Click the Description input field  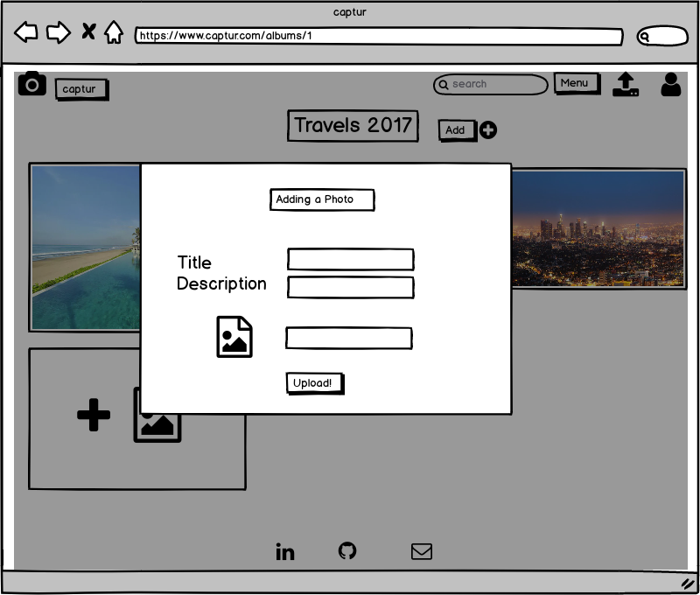(x=351, y=288)
